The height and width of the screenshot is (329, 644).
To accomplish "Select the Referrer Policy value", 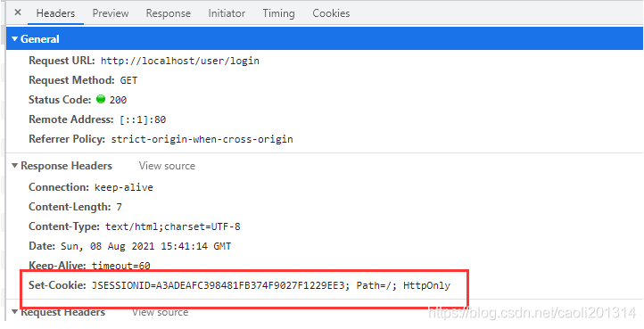I will click(x=202, y=139).
